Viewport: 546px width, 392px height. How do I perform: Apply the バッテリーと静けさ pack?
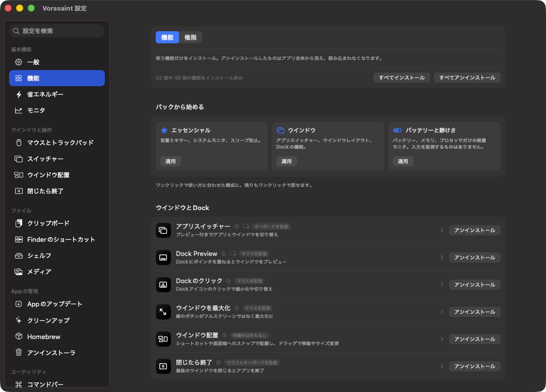pyautogui.click(x=403, y=161)
